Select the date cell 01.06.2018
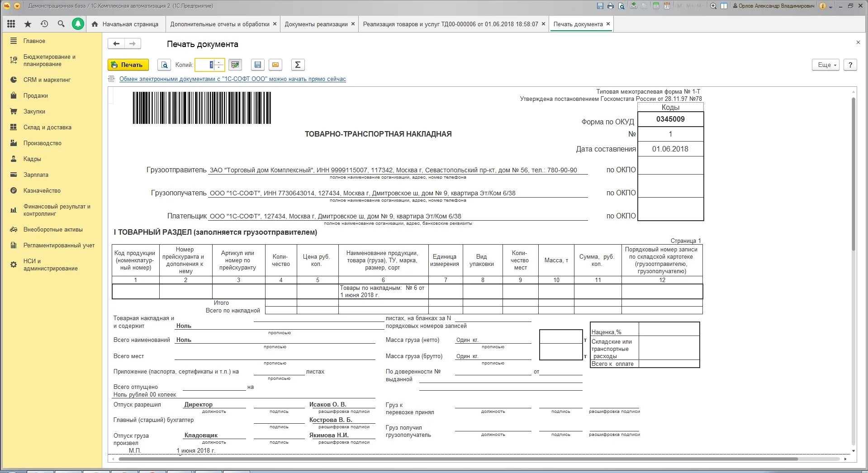This screenshot has height=473, width=868. pyautogui.click(x=670, y=149)
